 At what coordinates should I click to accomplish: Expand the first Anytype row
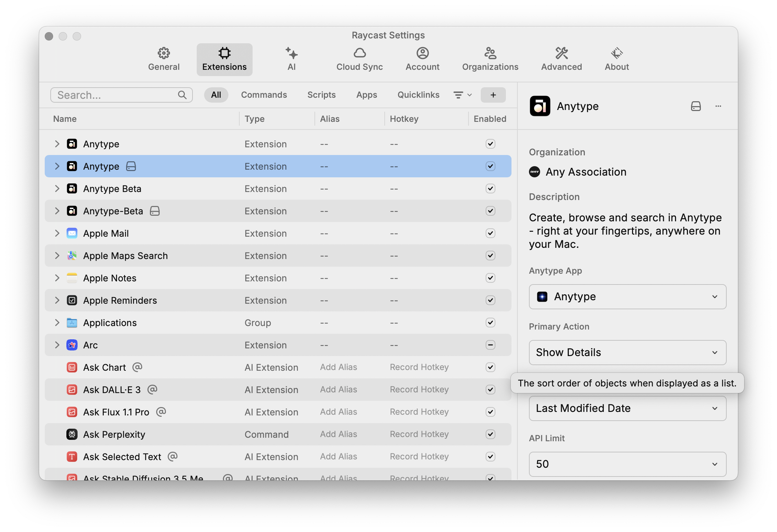pyautogui.click(x=57, y=144)
